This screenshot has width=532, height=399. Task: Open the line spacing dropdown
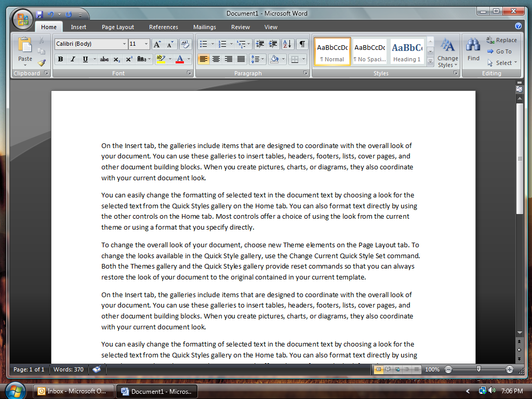pyautogui.click(x=257, y=59)
